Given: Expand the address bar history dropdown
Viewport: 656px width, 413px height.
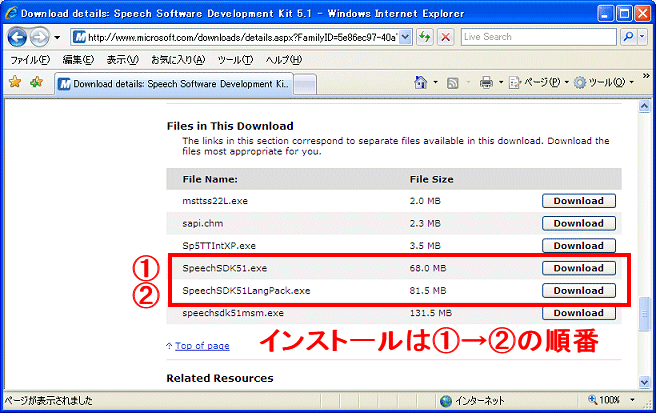Looking at the screenshot, I should click(405, 37).
